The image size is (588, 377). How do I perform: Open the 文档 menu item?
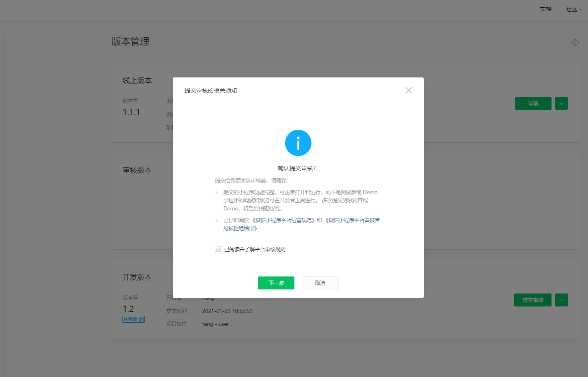545,9
